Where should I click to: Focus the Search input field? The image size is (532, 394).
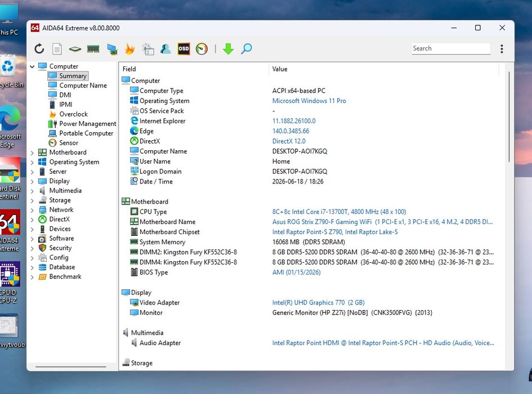pyautogui.click(x=451, y=48)
